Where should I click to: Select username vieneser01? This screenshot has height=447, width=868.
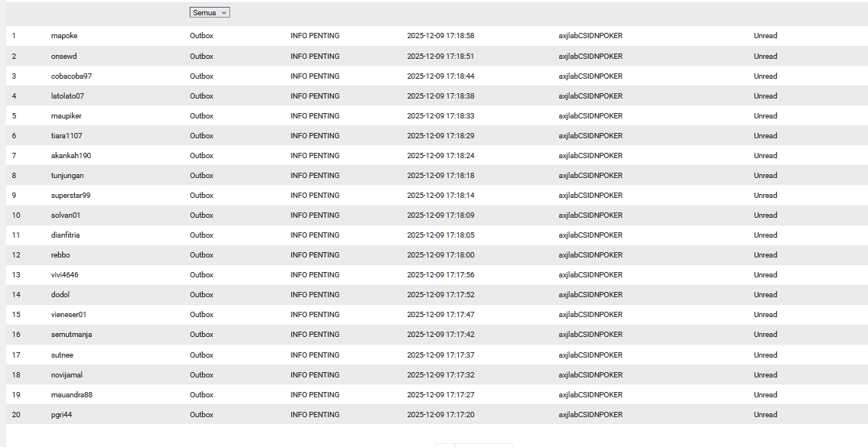(x=69, y=316)
